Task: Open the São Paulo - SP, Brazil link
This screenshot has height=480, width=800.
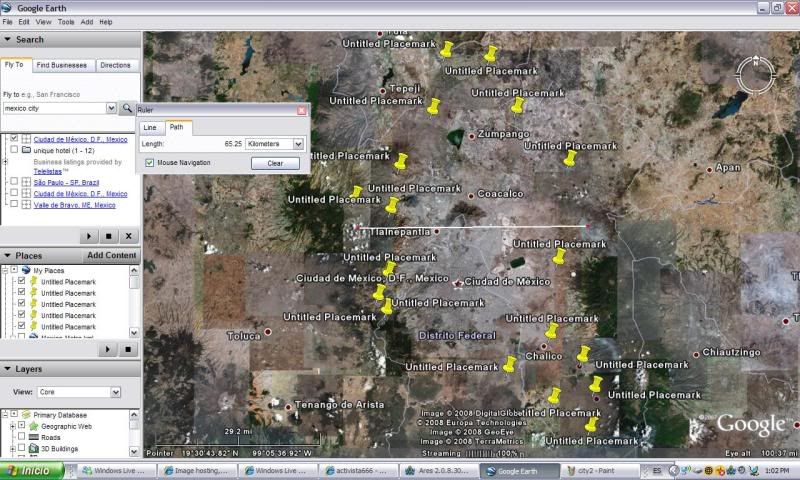Action: (63, 183)
